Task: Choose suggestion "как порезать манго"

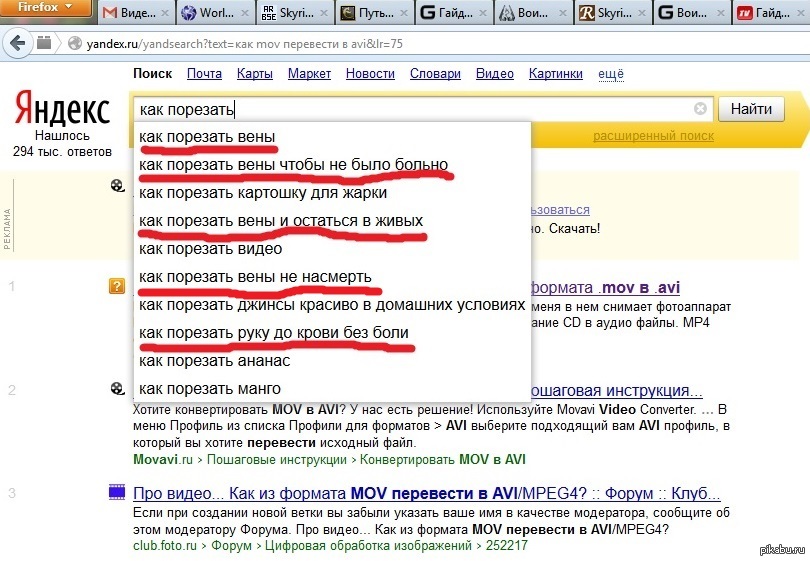Action: point(332,388)
